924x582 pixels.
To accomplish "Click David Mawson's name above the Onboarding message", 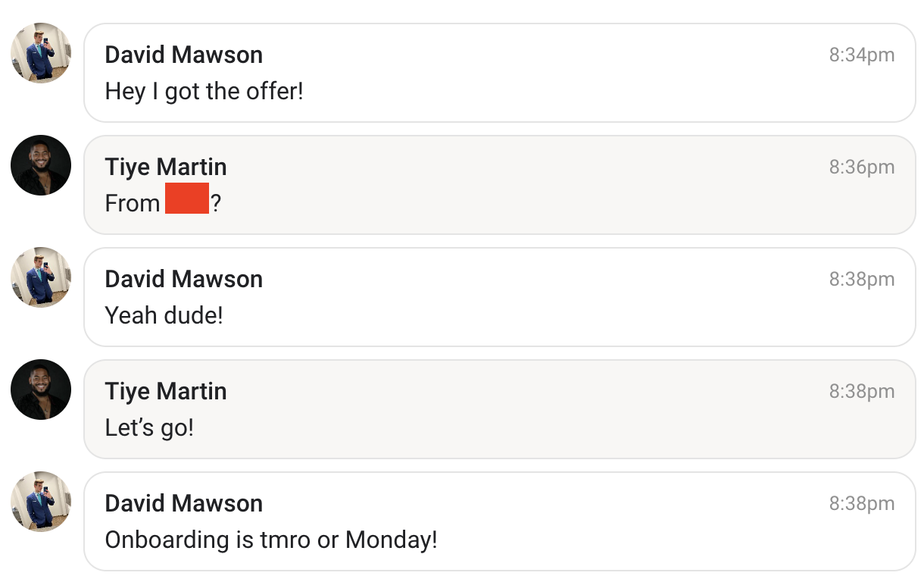I will tap(183, 503).
